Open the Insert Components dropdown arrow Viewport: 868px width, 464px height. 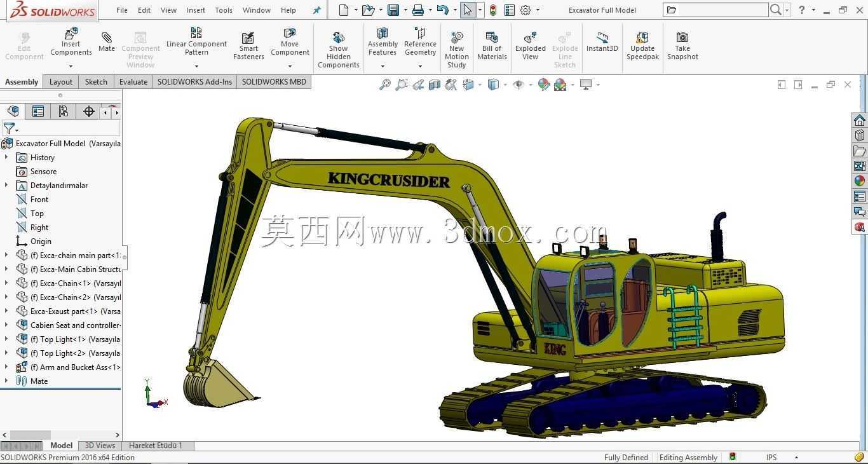pyautogui.click(x=71, y=65)
